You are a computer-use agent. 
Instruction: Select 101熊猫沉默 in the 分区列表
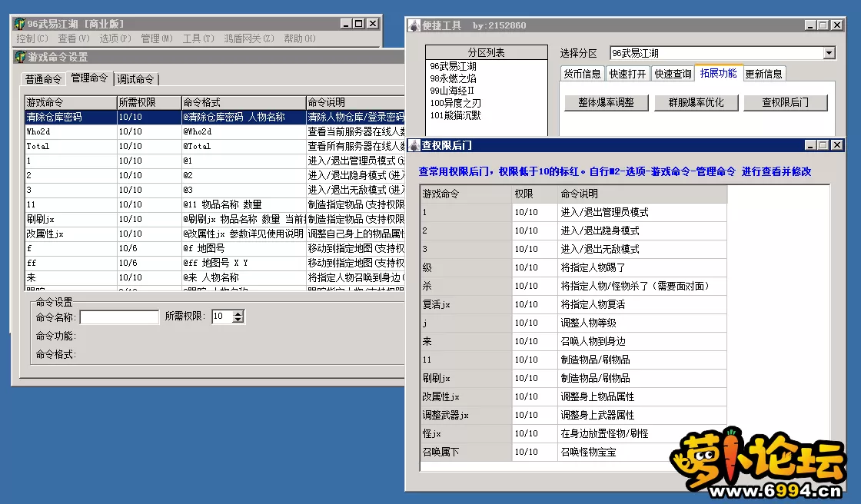(455, 115)
